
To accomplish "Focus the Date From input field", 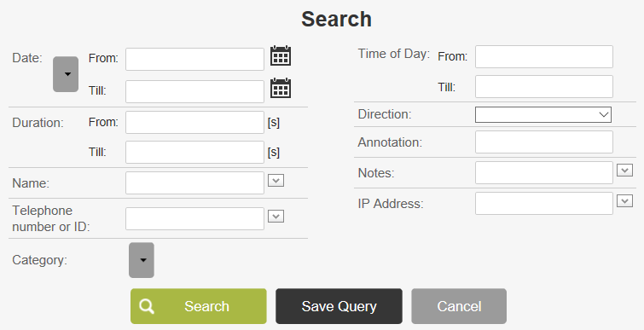I will click(x=194, y=59).
